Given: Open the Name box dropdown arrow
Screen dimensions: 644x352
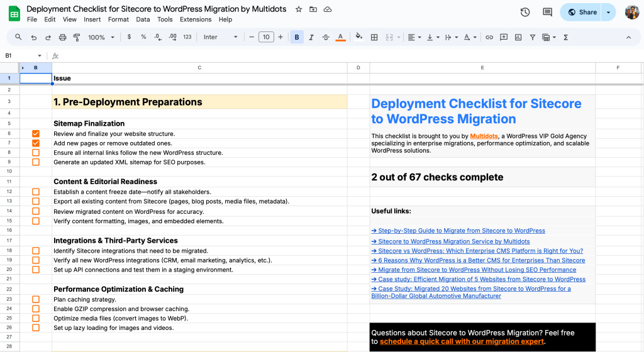Looking at the screenshot, I should 40,56.
